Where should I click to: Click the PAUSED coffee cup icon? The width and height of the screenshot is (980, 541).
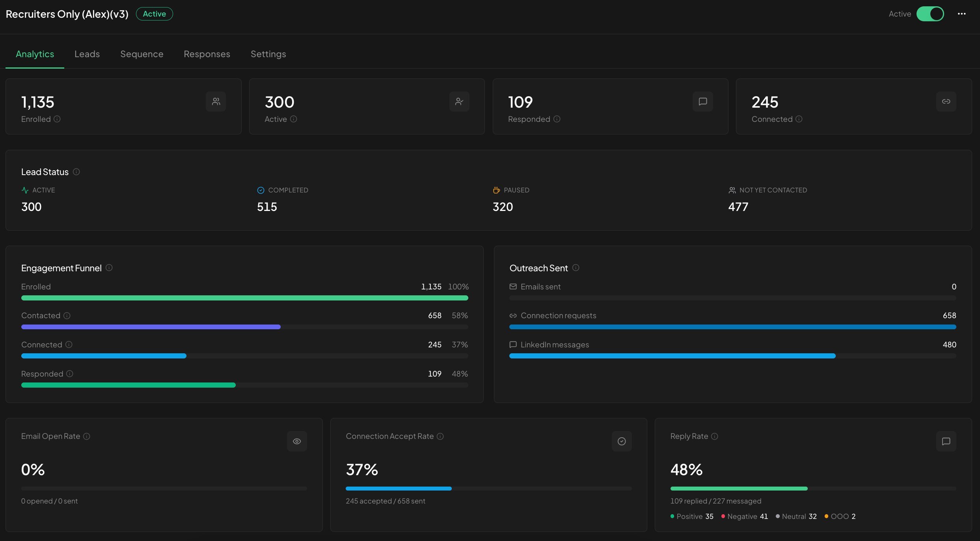click(x=496, y=190)
